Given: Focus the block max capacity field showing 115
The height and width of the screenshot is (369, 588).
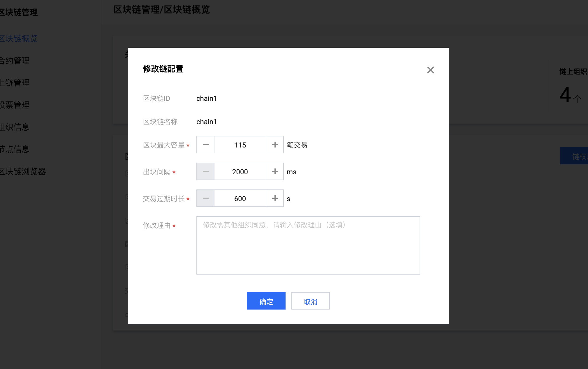Looking at the screenshot, I should 240,145.
